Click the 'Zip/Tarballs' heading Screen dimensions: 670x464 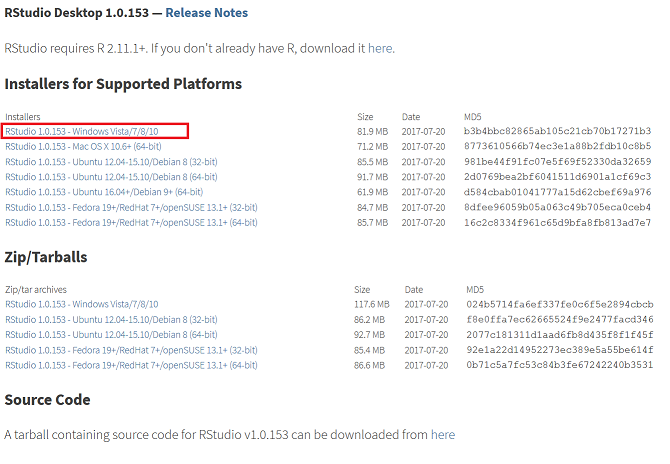click(46, 257)
